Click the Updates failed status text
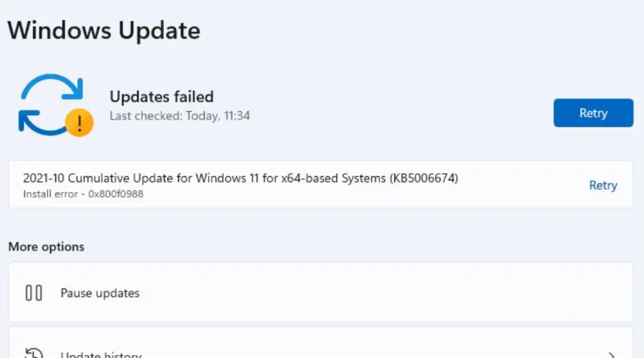The image size is (644, 358). [x=161, y=97]
